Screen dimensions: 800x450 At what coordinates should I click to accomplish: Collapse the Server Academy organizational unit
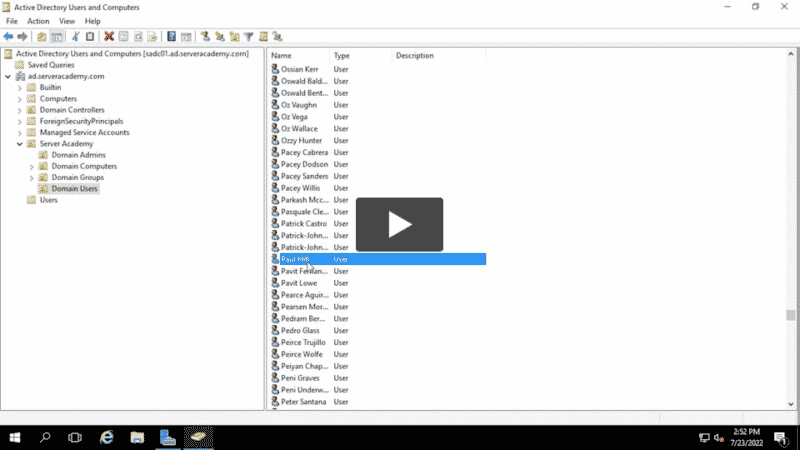point(19,144)
